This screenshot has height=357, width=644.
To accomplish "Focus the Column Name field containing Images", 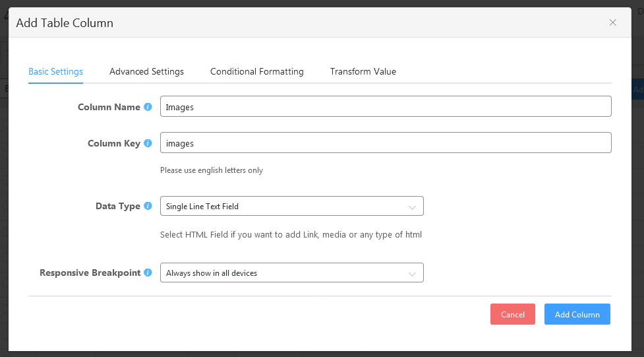I will (x=385, y=107).
